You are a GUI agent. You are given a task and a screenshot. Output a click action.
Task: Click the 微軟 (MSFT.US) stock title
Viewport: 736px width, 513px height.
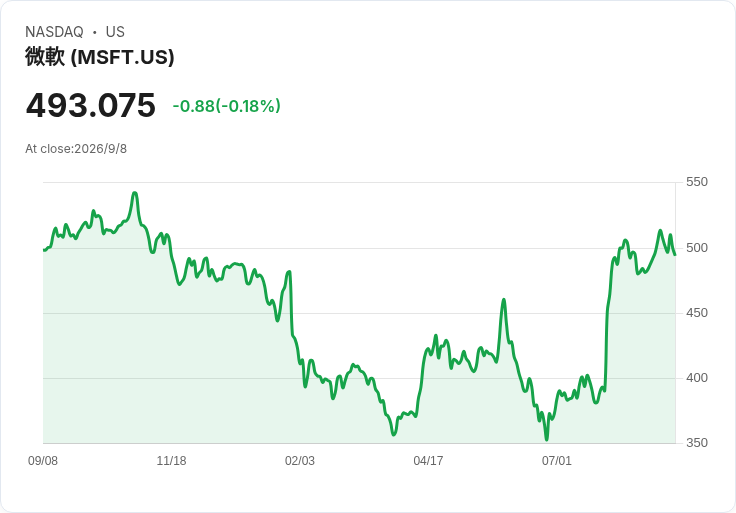(100, 57)
